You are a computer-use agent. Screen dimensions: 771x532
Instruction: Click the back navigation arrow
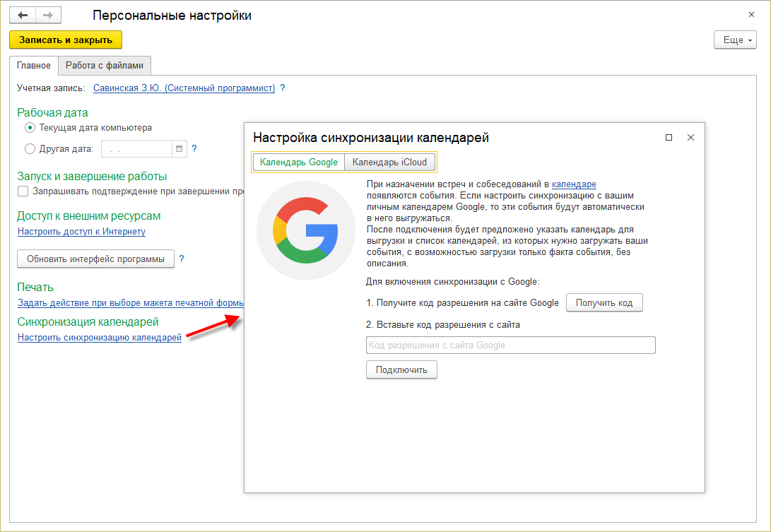coord(23,16)
